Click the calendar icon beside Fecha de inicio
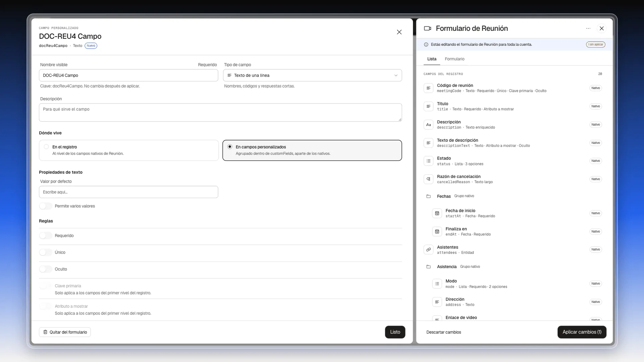This screenshot has width=644, height=362. (x=437, y=213)
